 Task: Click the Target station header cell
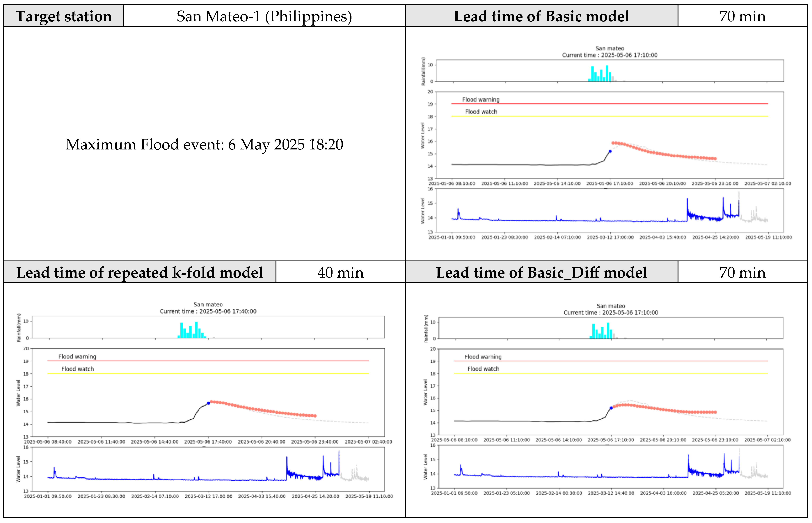63,16
